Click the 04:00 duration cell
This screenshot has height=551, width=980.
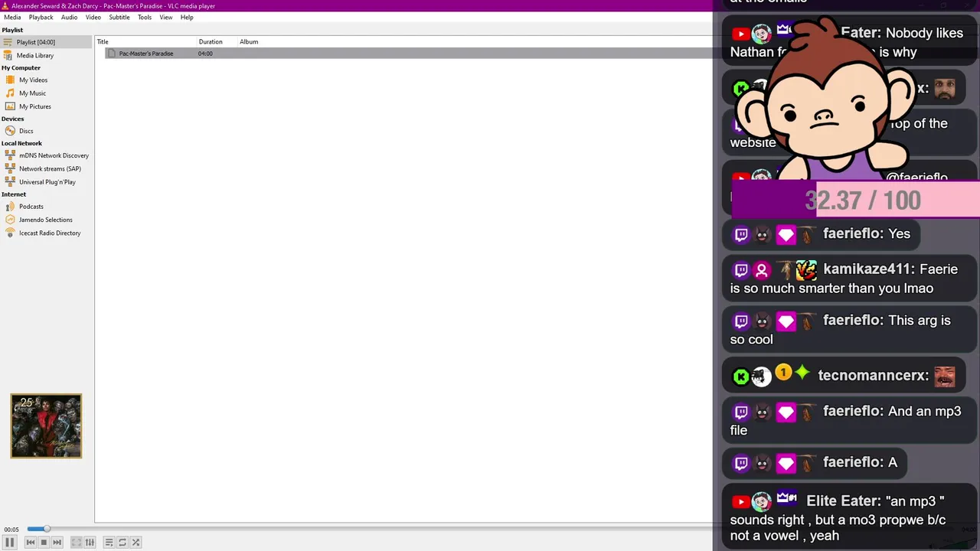tap(205, 54)
